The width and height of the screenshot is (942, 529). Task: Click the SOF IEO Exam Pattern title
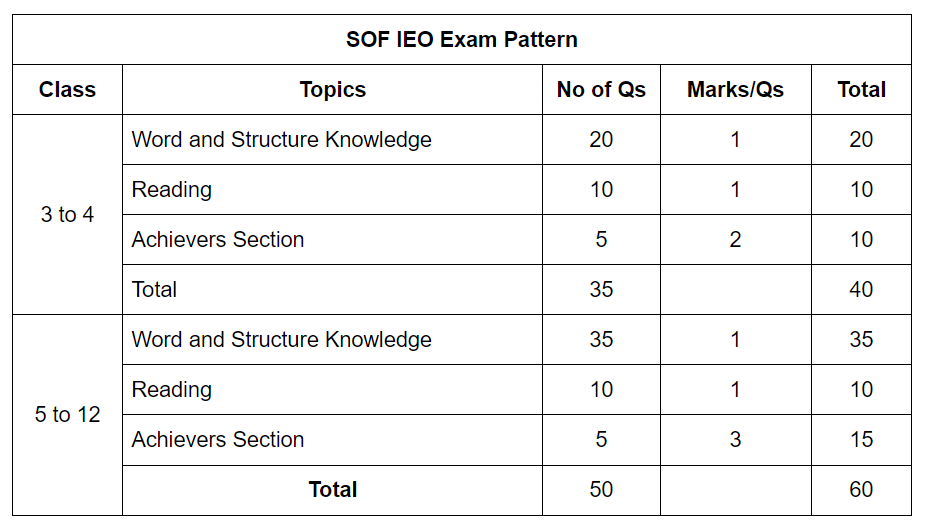pos(461,40)
